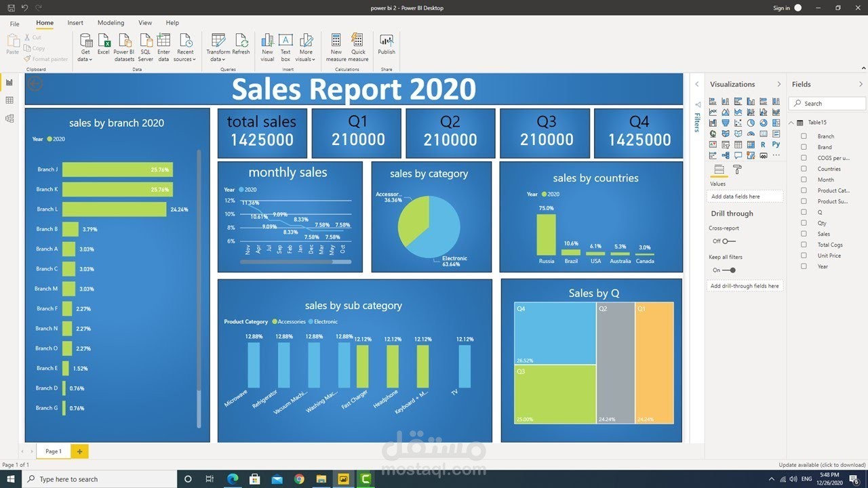Click the Publish button
This screenshot has width=868, height=488.
click(386, 45)
